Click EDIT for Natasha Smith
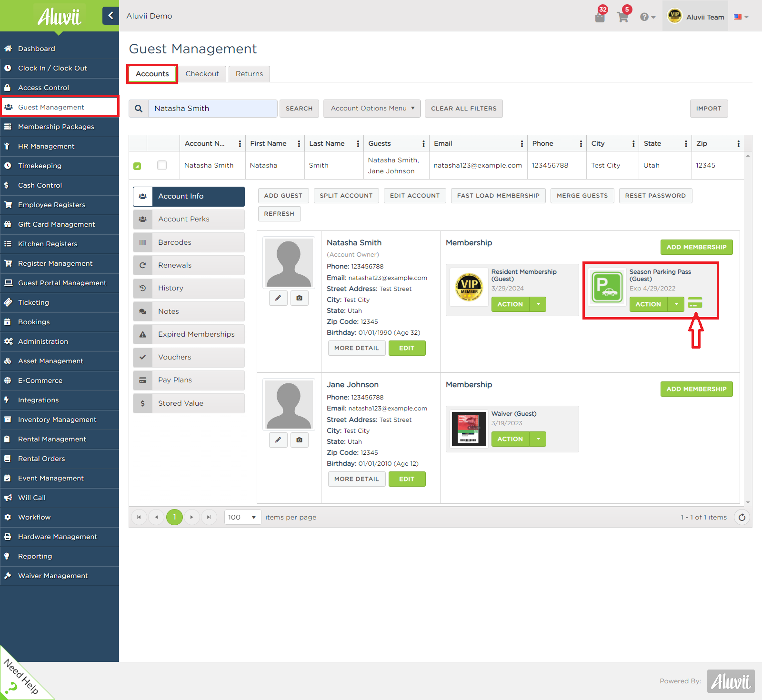The height and width of the screenshot is (700, 762). coord(407,348)
